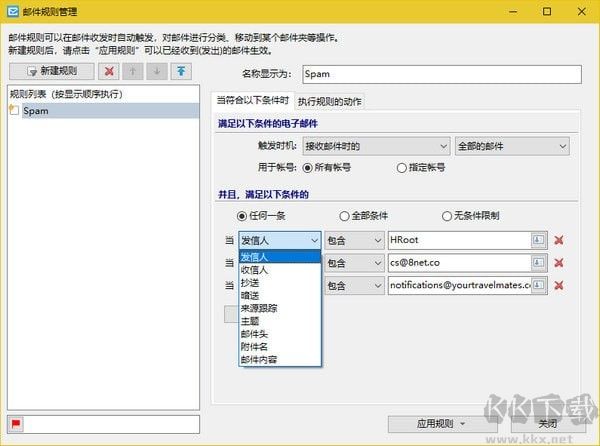Click the move rule up arrow icon
600x446 pixels.
(133, 71)
